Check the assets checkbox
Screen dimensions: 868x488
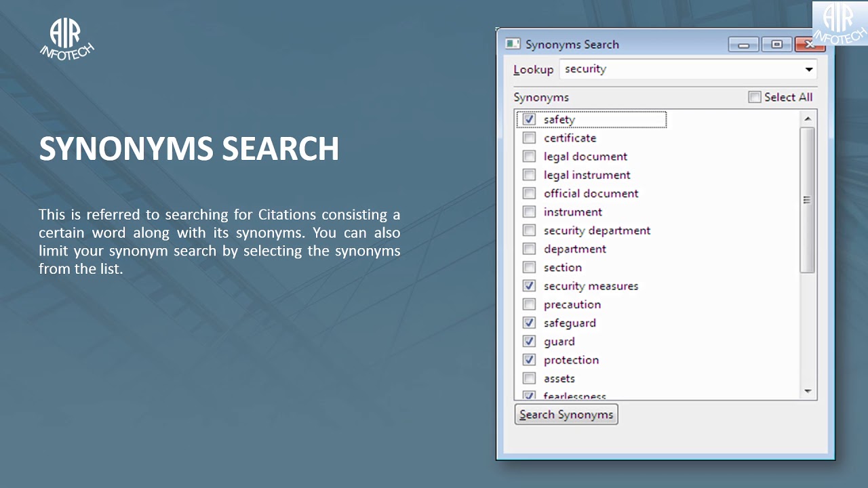pos(529,379)
